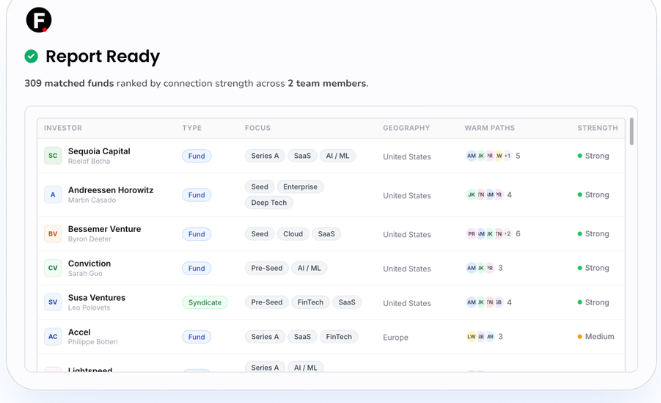Image resolution: width=661 pixels, height=403 pixels.
Task: Open the Sequoia Capital SC avatar icon
Action: [53, 156]
